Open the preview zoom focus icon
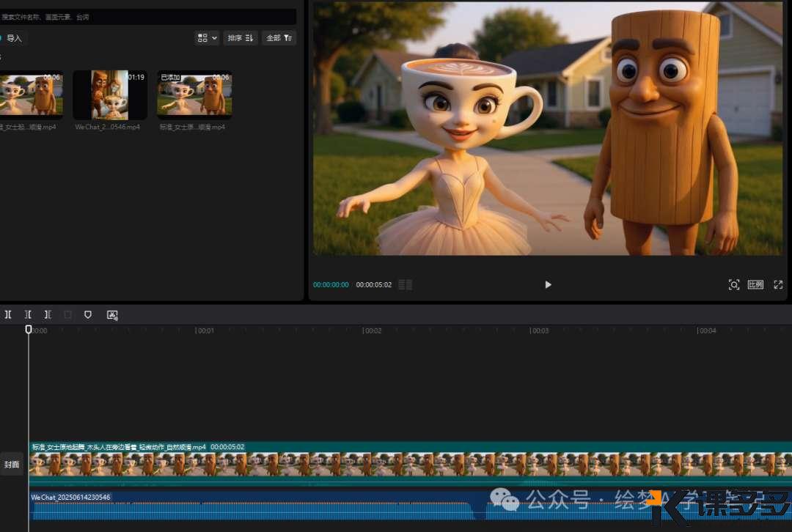The image size is (792, 532). (x=733, y=284)
